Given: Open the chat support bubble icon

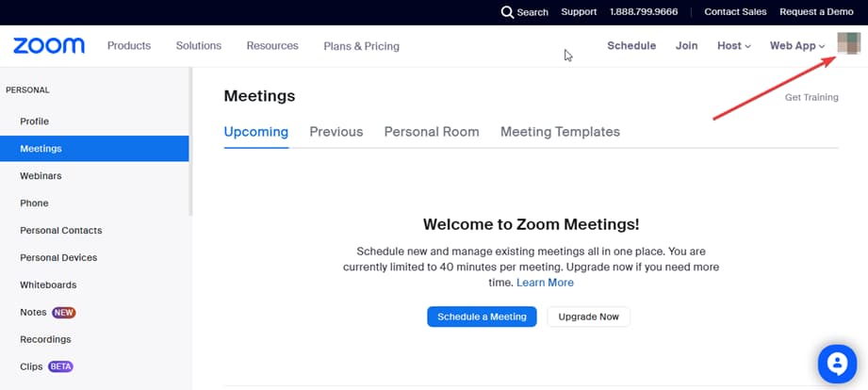Looking at the screenshot, I should (835, 363).
